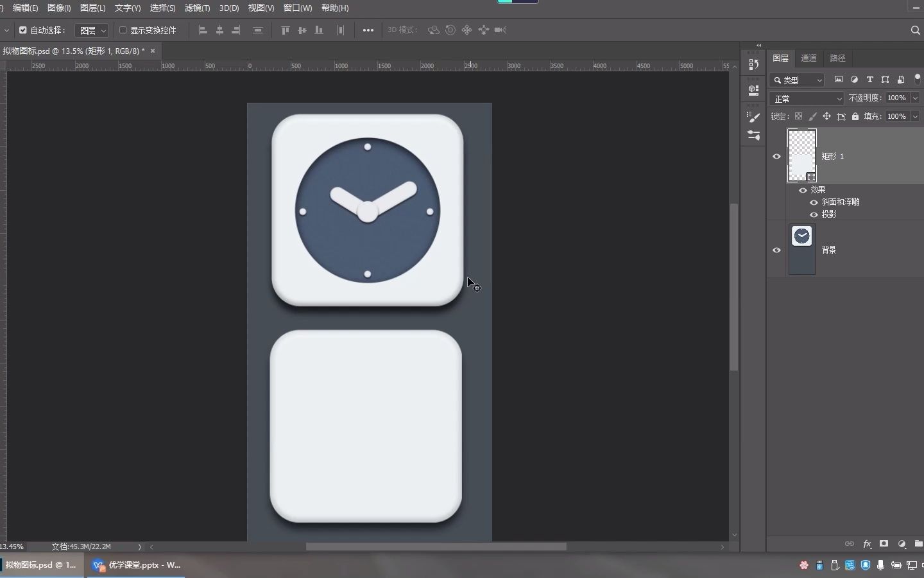
Task: Align right edges in options bar
Action: click(236, 30)
